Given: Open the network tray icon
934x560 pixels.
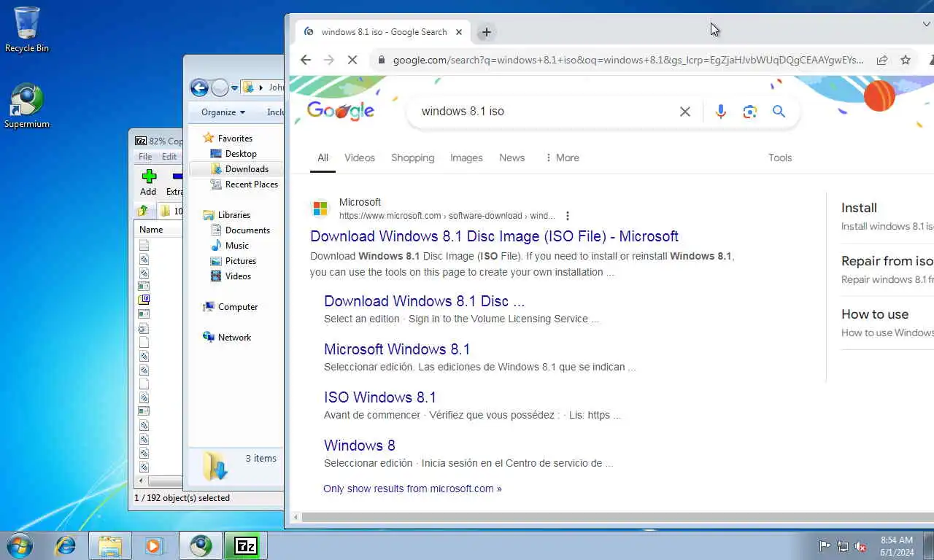Looking at the screenshot, I should coord(843,546).
